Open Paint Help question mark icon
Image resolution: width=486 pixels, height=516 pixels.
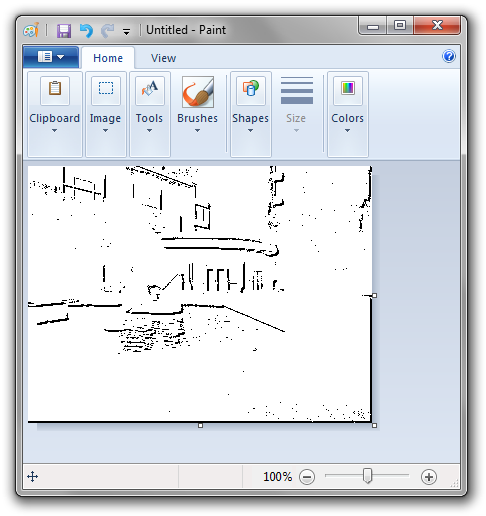click(x=449, y=56)
